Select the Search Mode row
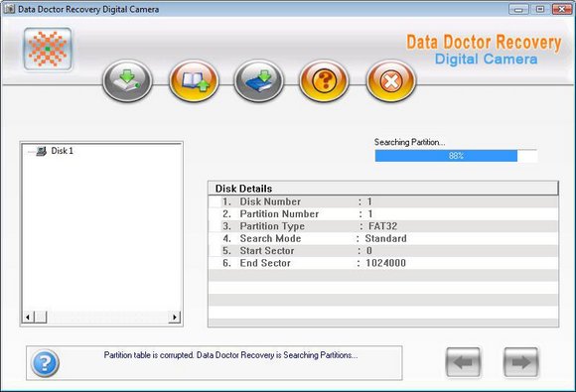The image size is (576, 392). click(383, 238)
